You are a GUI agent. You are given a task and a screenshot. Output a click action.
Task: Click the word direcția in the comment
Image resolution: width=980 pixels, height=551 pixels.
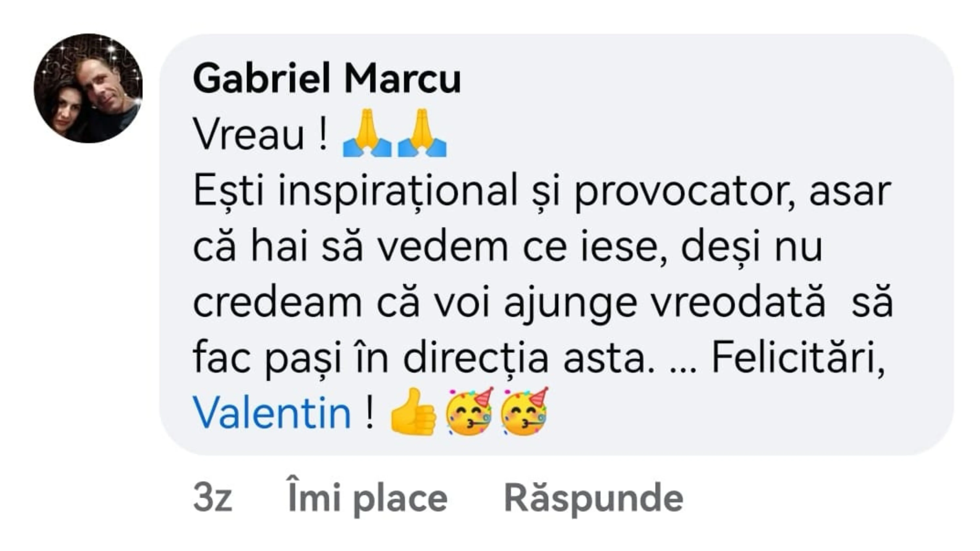click(475, 358)
